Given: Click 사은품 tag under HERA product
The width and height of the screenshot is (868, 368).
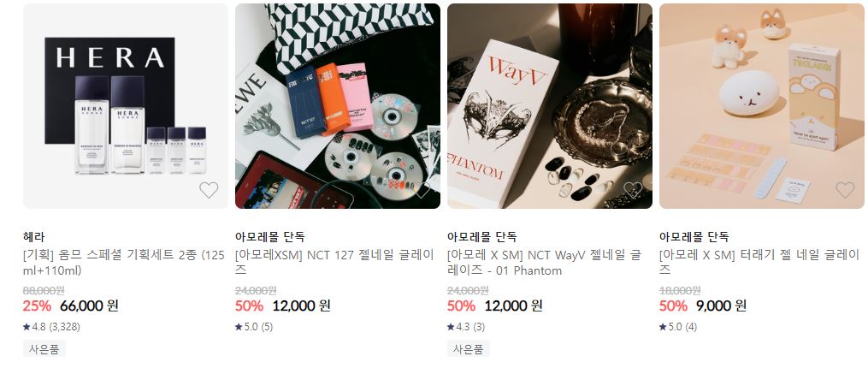Looking at the screenshot, I should point(44,349).
